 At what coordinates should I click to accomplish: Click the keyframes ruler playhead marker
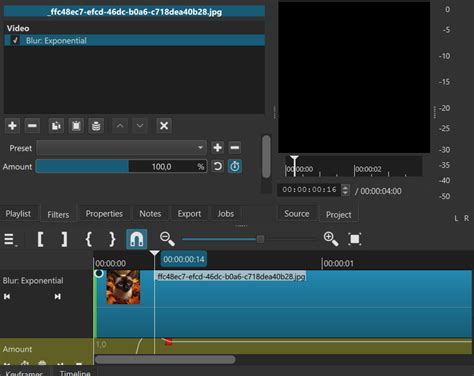coord(154,254)
